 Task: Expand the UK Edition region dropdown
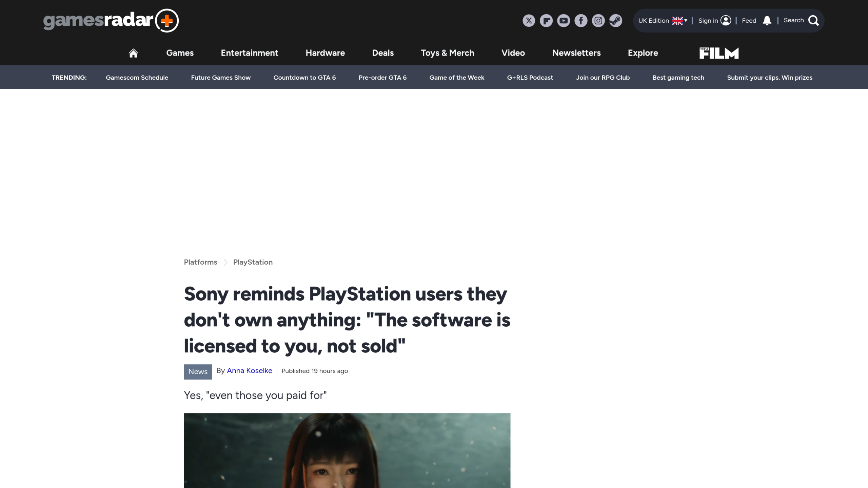663,21
